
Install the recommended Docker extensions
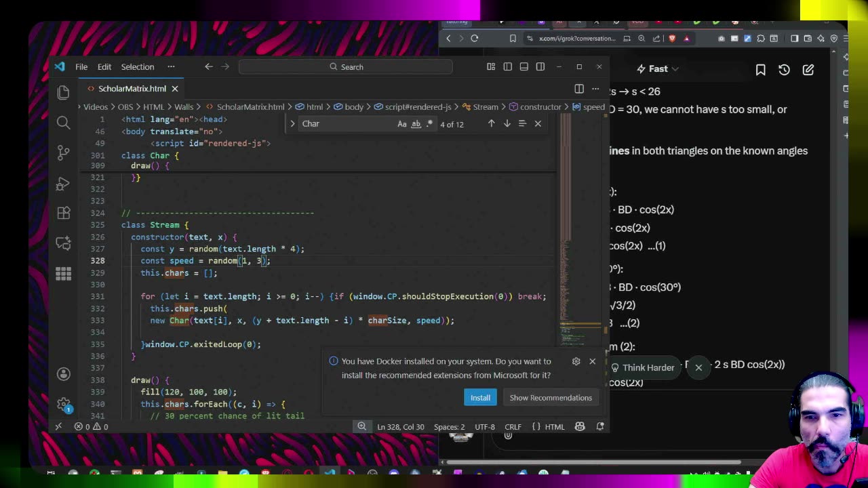[480, 398]
